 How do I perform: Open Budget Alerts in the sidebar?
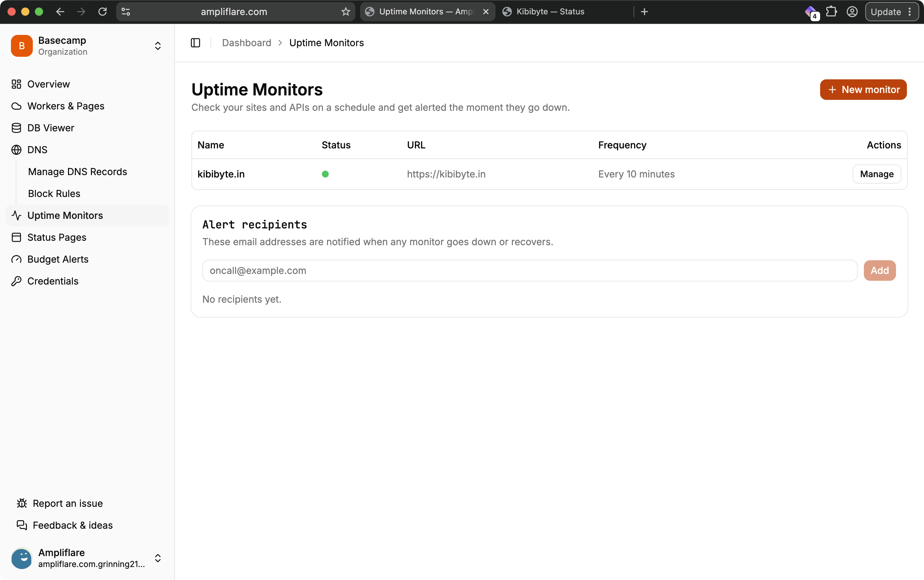87,259
